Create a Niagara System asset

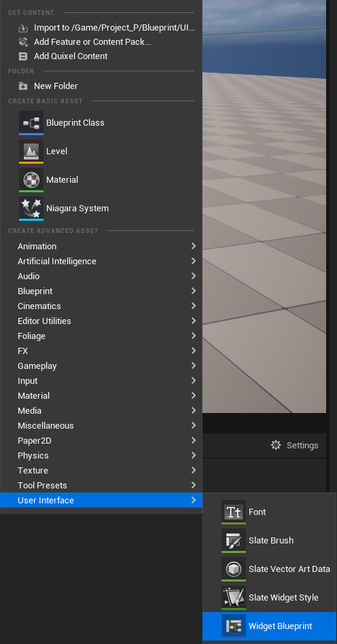click(x=101, y=209)
